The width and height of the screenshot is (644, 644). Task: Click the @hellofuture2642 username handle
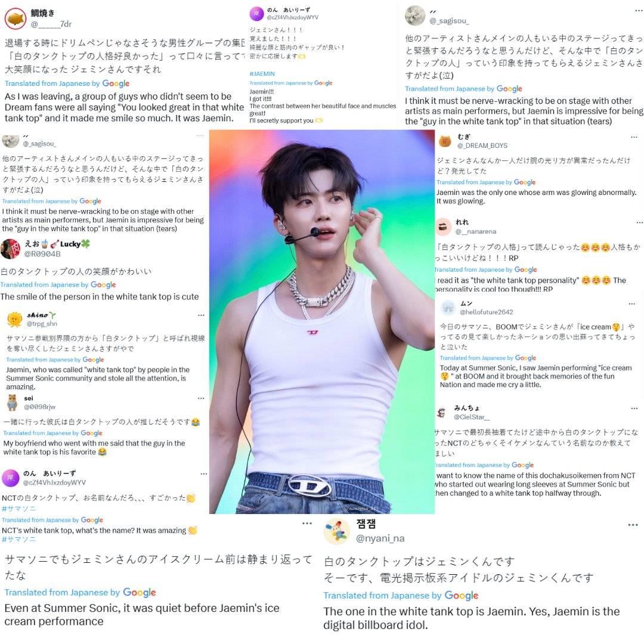pos(487,312)
